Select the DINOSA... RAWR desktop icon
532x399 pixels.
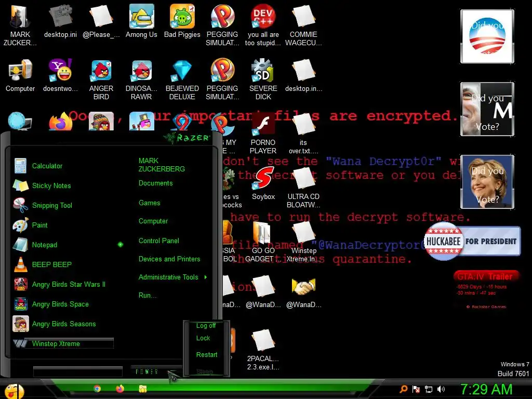(x=141, y=79)
